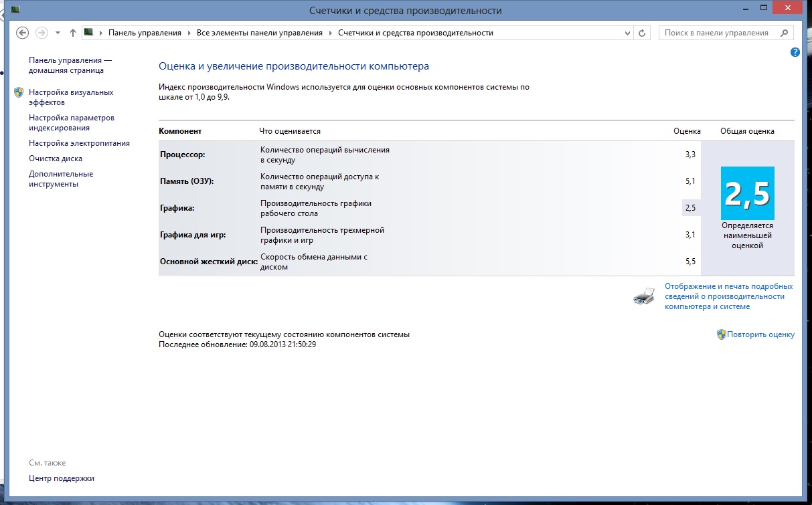Open Настройка визуальных эффектов
The image size is (812, 505).
click(x=71, y=97)
